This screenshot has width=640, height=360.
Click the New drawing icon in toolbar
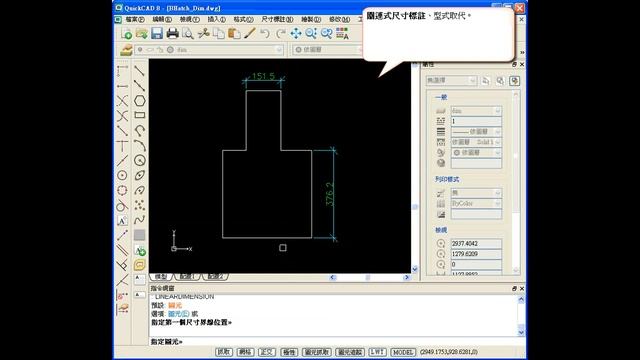(126, 34)
